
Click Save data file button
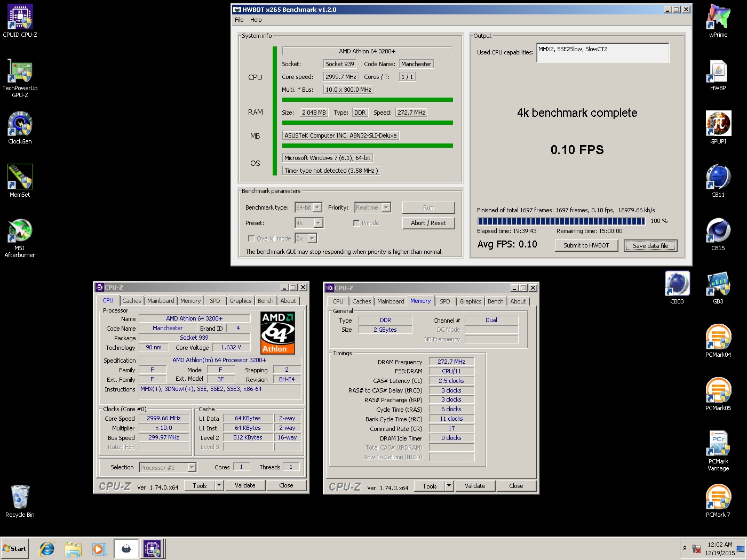click(x=650, y=246)
